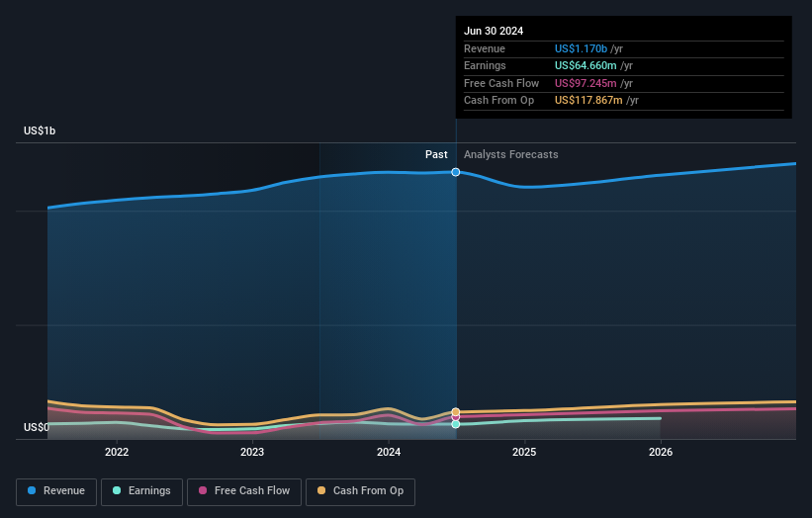Click the 'Jun 30 2024' tooltip date
Image resolution: width=812 pixels, height=518 pixels.
pyautogui.click(x=494, y=31)
